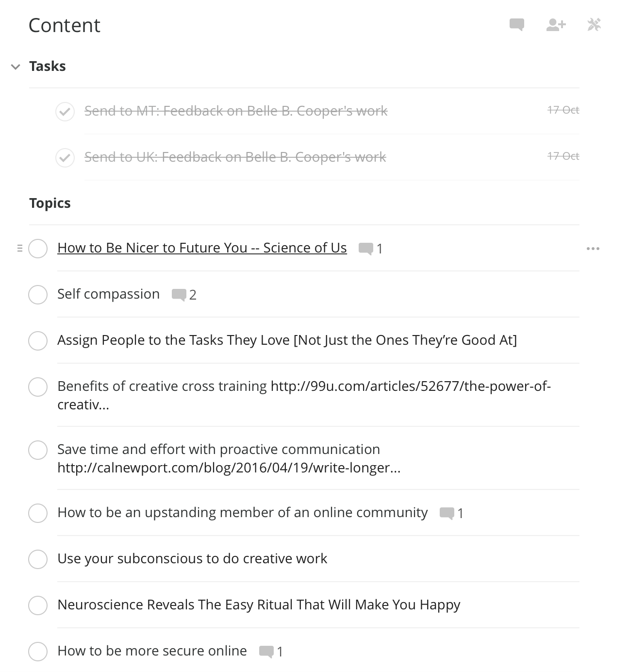Select the 'Neuroscience Reveals The Easy Ritual' topic
The height and width of the screenshot is (672, 629).
(x=259, y=605)
